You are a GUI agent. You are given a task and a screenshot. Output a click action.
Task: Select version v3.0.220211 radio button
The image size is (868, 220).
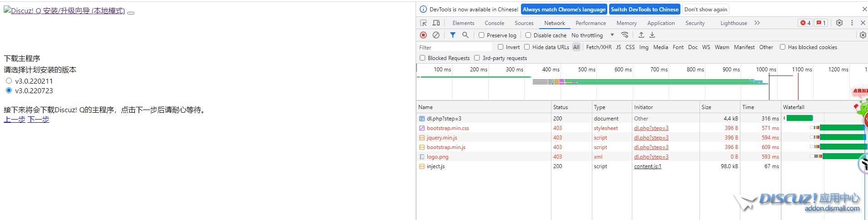point(9,80)
